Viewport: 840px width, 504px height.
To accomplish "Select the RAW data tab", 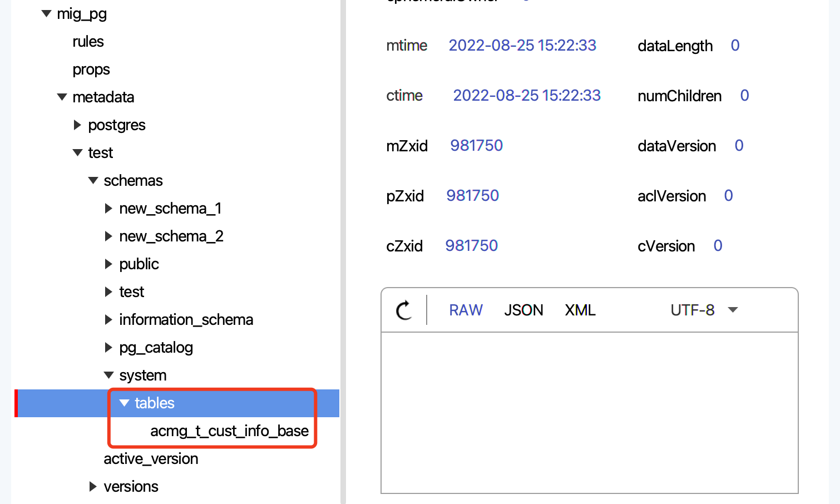I will 466,310.
